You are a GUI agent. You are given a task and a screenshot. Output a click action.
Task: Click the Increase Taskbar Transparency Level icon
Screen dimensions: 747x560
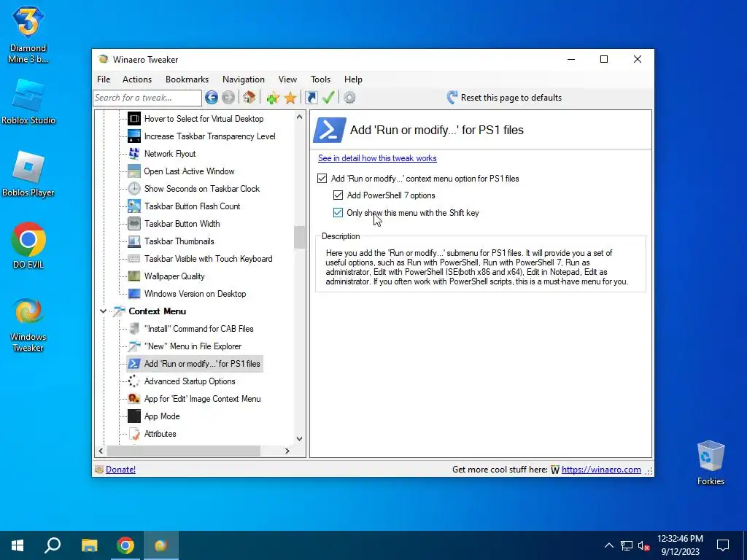point(134,136)
